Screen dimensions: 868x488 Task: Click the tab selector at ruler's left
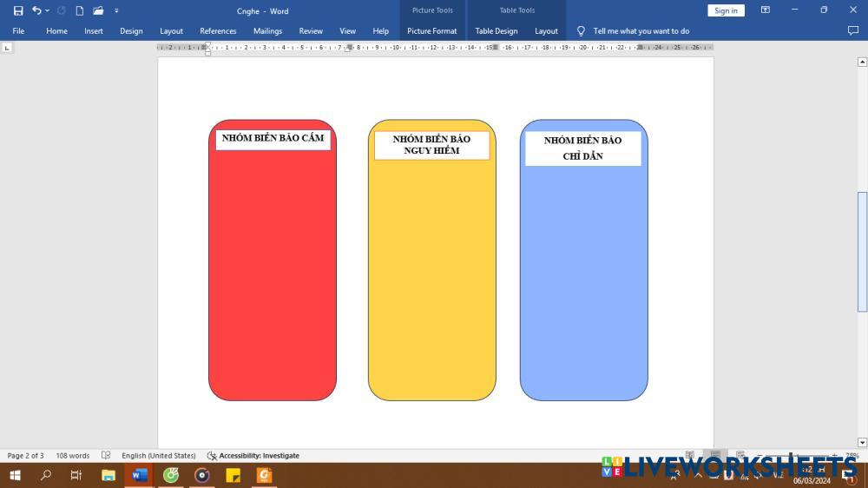click(8, 48)
